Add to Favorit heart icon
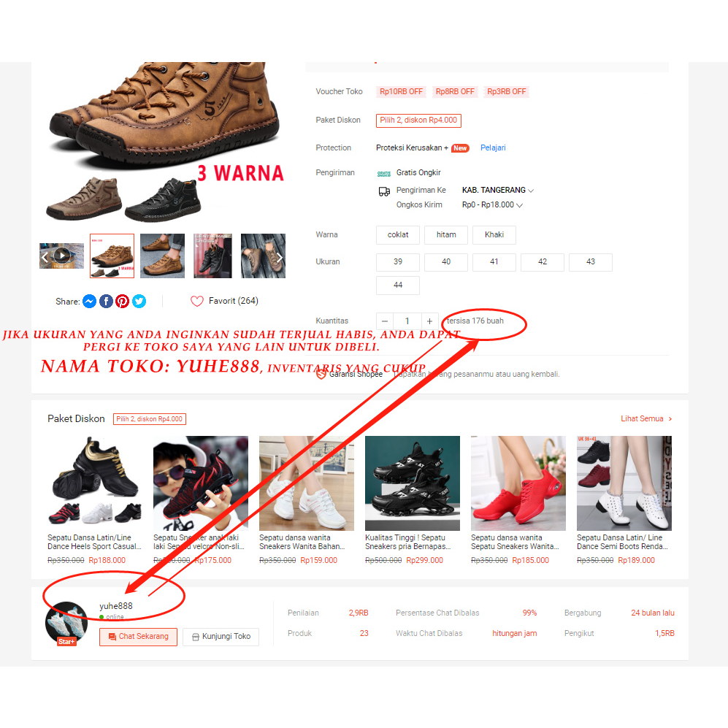This screenshot has width=728, height=728. pyautogui.click(x=197, y=302)
